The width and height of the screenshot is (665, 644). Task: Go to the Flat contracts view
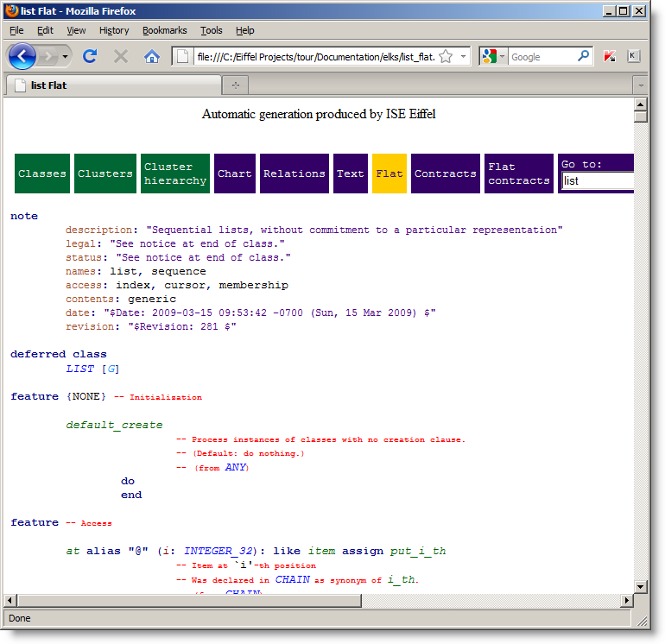click(518, 174)
